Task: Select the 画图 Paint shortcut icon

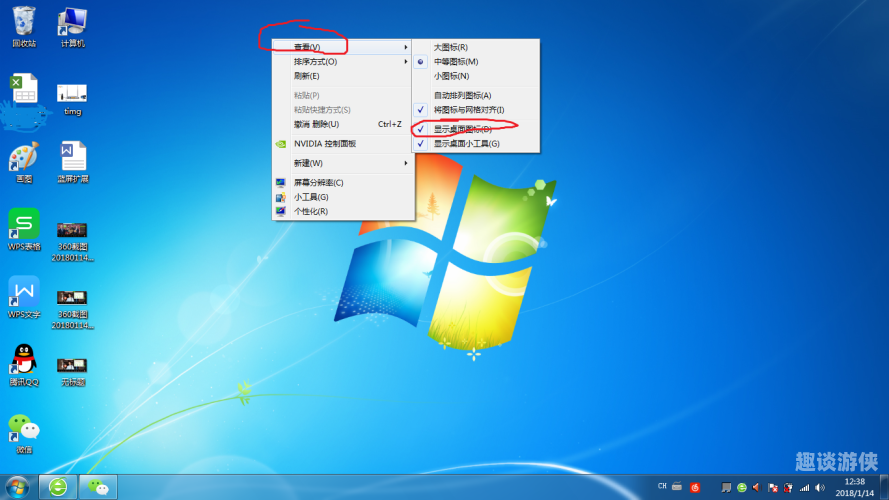Action: 24,162
